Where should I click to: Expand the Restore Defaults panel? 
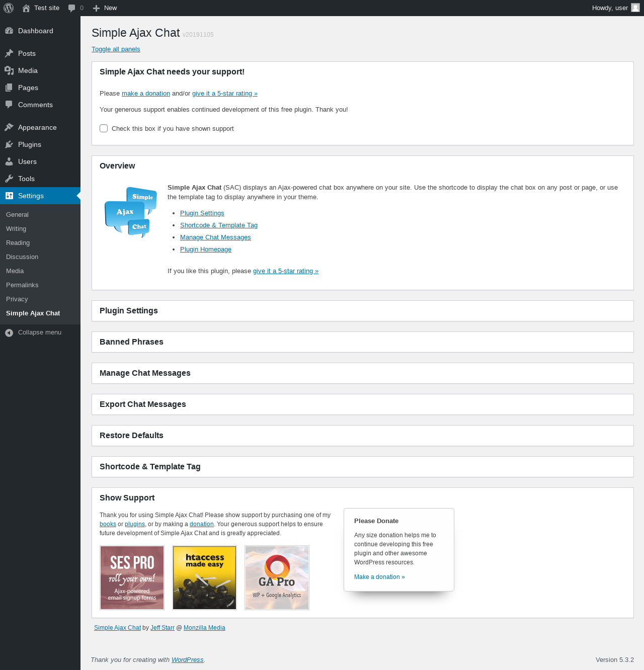click(x=363, y=436)
